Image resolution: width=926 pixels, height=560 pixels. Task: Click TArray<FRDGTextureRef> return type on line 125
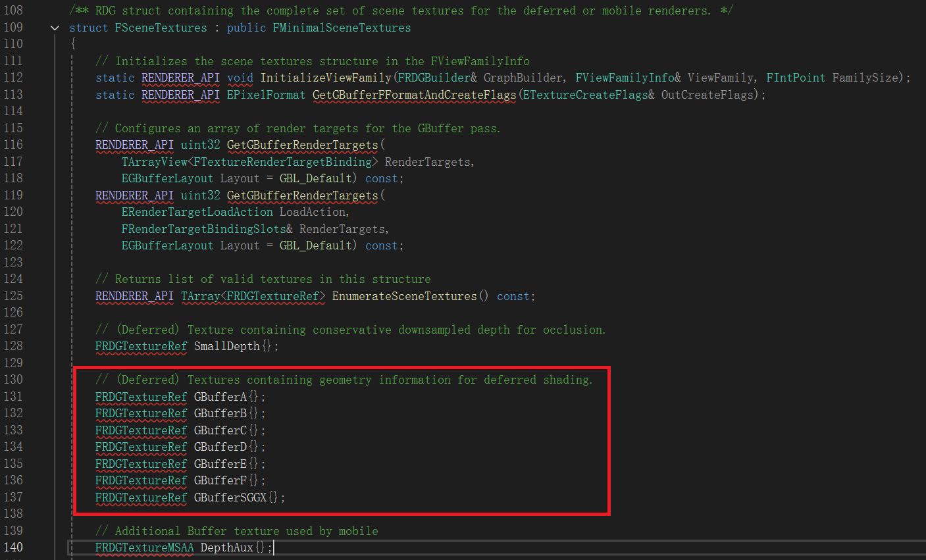(253, 296)
